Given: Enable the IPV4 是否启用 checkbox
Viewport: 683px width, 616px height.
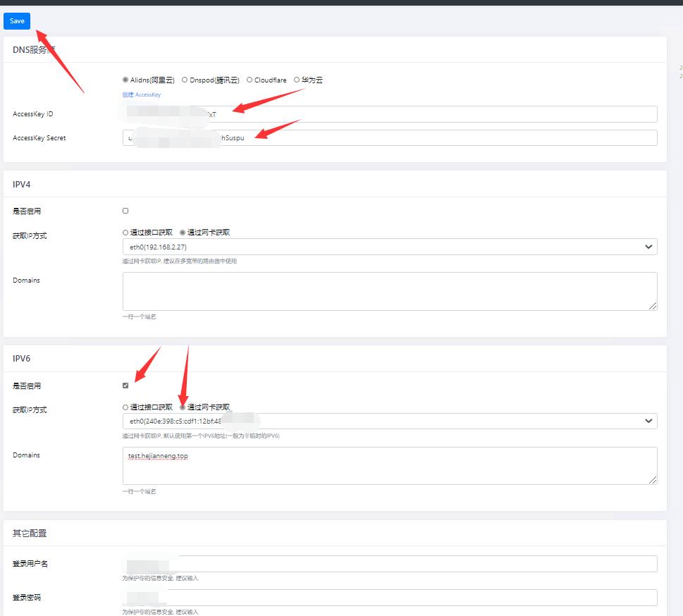Looking at the screenshot, I should coord(125,211).
